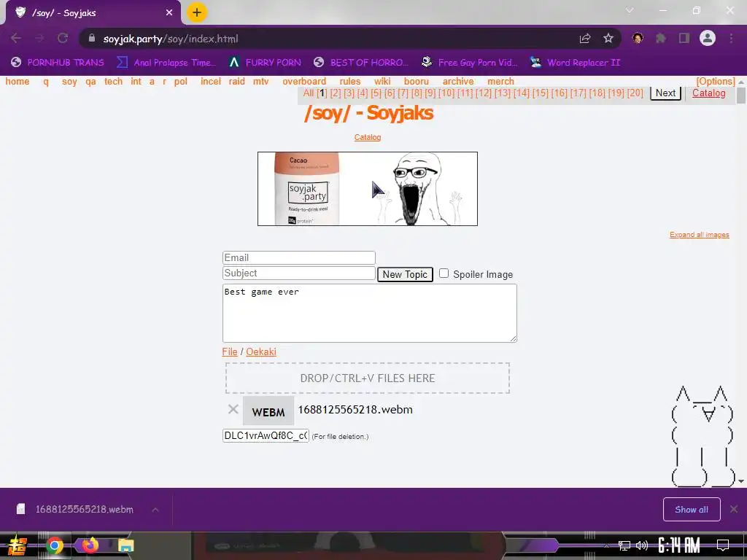Open the merch link
Screen dimensions: 747x560
500,82
